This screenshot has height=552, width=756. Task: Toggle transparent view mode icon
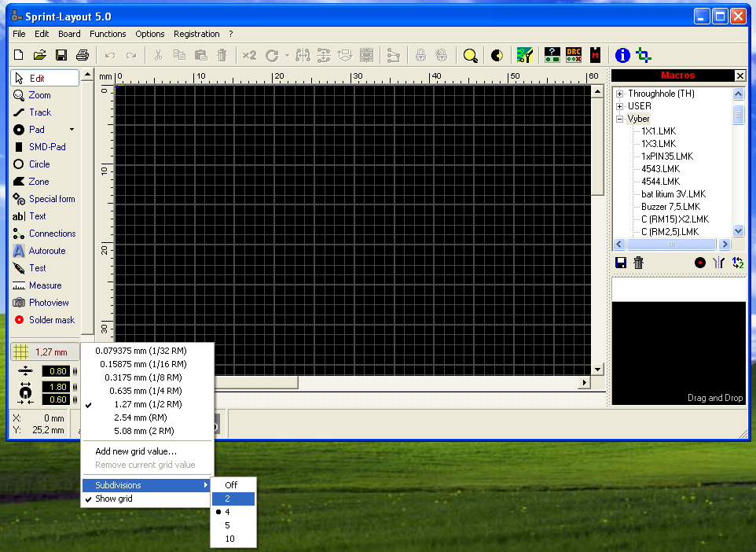coord(497,56)
